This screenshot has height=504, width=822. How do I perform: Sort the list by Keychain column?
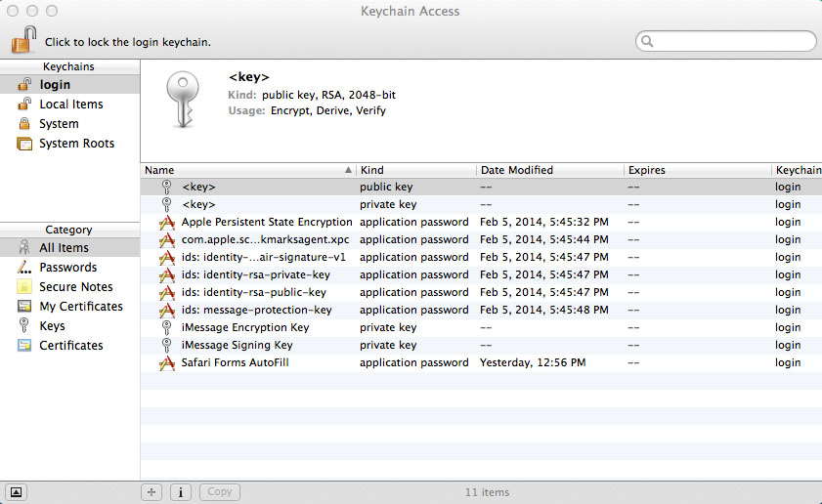click(797, 170)
